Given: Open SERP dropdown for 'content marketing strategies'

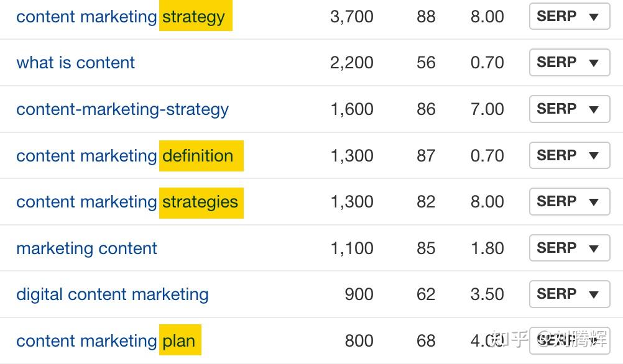Looking at the screenshot, I should pyautogui.click(x=569, y=202).
